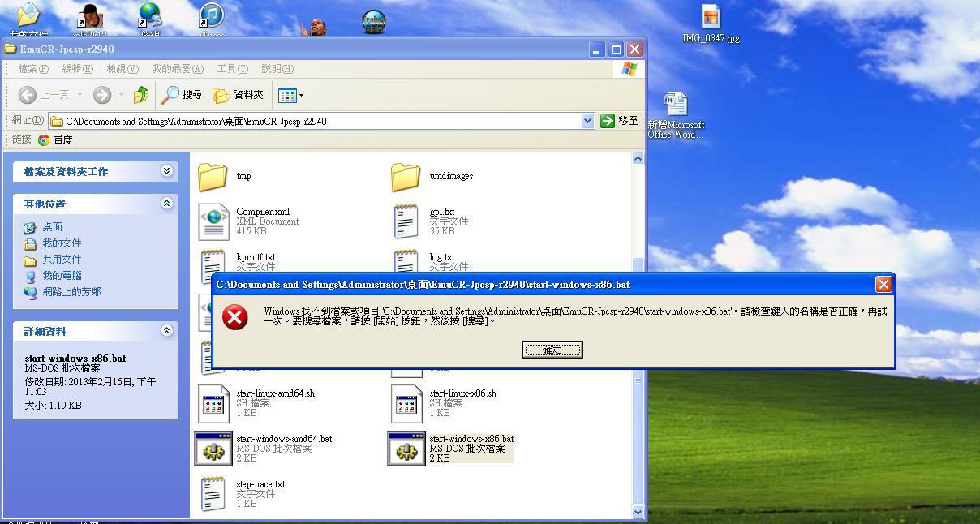Viewport: 980px width, 524px height.
Task: Maximize the EmuCR-Jpcsp-r2940 window
Action: pos(616,49)
